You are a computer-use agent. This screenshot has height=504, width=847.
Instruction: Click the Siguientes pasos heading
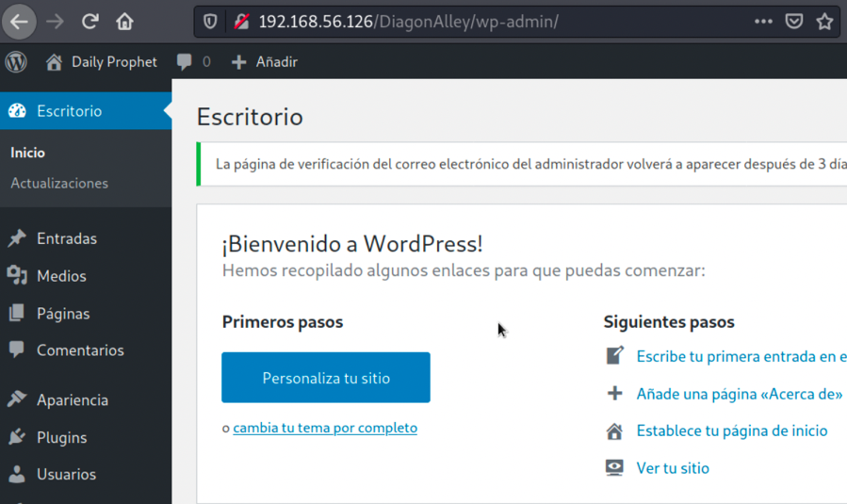[669, 322]
